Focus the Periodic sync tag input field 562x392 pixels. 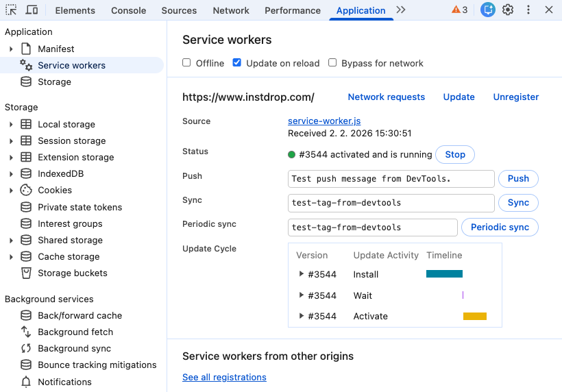coord(373,228)
